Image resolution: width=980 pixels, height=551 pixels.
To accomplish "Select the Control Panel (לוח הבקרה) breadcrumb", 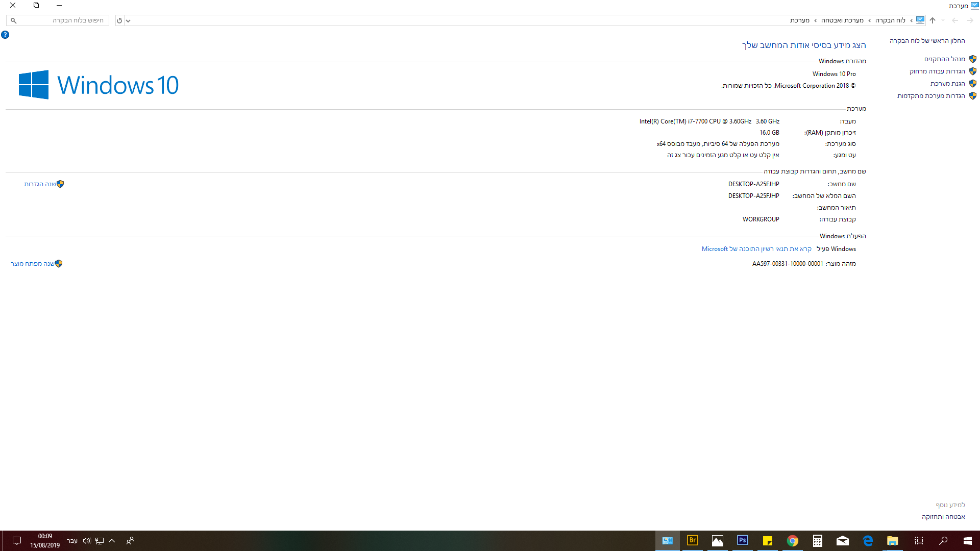I will [x=890, y=20].
